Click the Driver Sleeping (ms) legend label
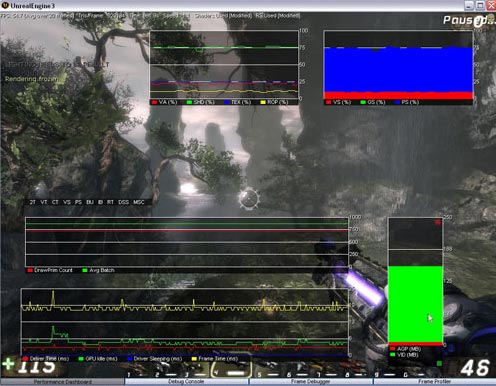Screen dimensions: 496x386 pos(158,359)
